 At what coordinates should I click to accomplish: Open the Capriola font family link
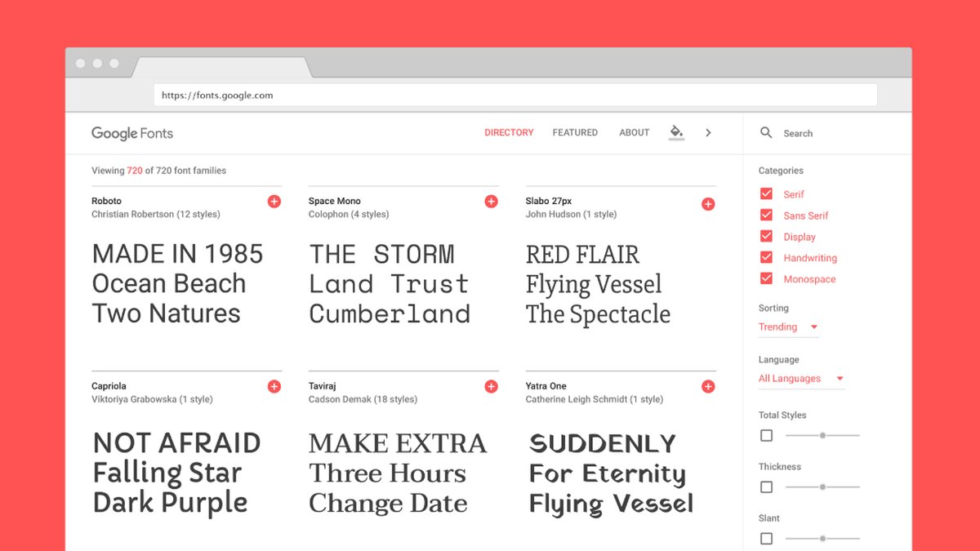click(x=109, y=386)
